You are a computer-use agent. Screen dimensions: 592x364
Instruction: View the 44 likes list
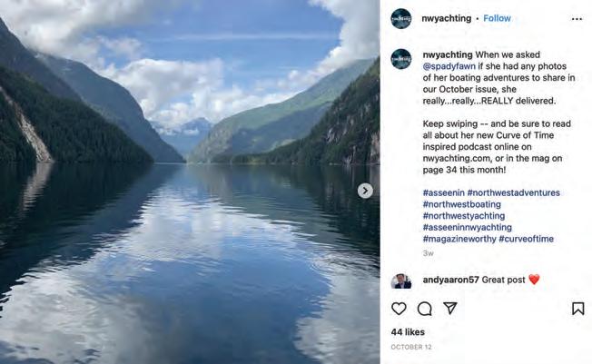point(408,331)
